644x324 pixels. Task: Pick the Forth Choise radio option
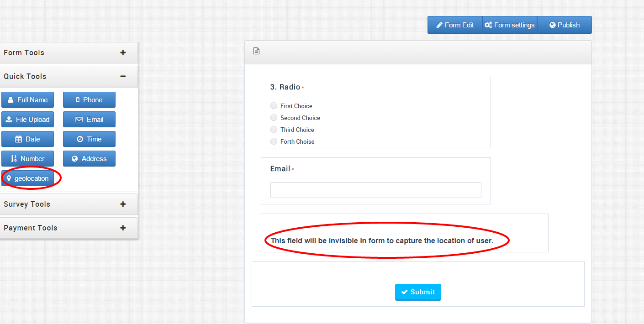pyautogui.click(x=274, y=141)
